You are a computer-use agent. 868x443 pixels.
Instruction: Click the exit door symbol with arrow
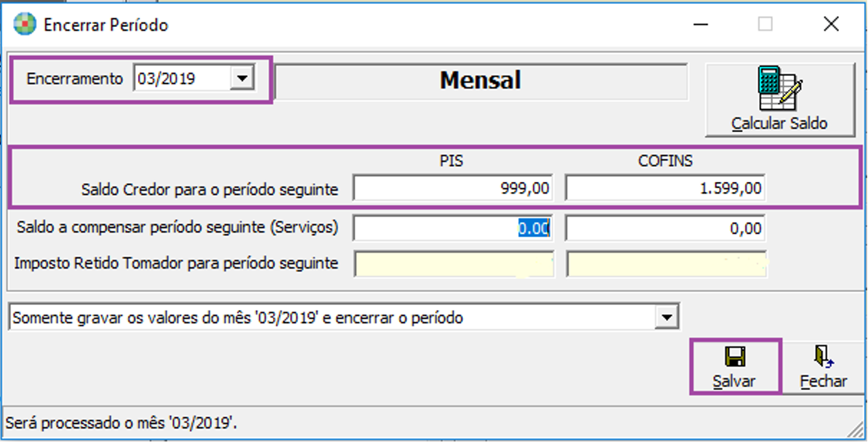[822, 355]
